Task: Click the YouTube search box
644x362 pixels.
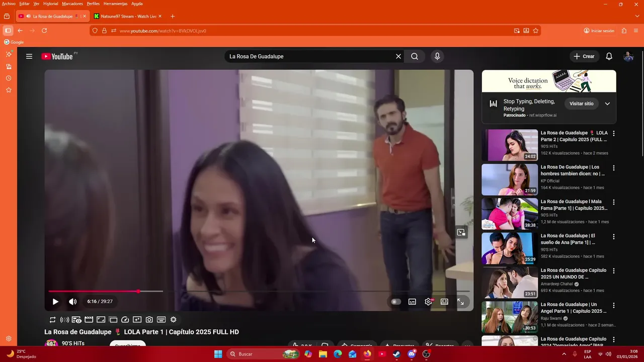Action: pyautogui.click(x=309, y=56)
